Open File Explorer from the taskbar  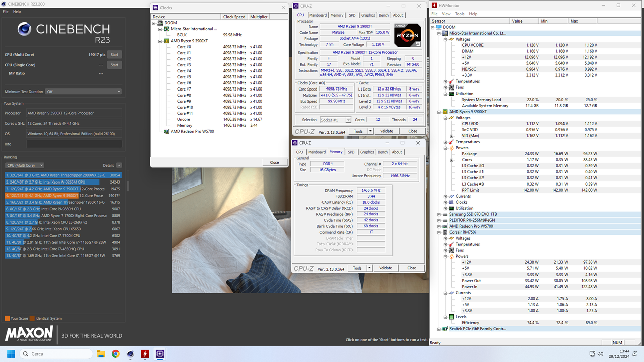[100, 354]
